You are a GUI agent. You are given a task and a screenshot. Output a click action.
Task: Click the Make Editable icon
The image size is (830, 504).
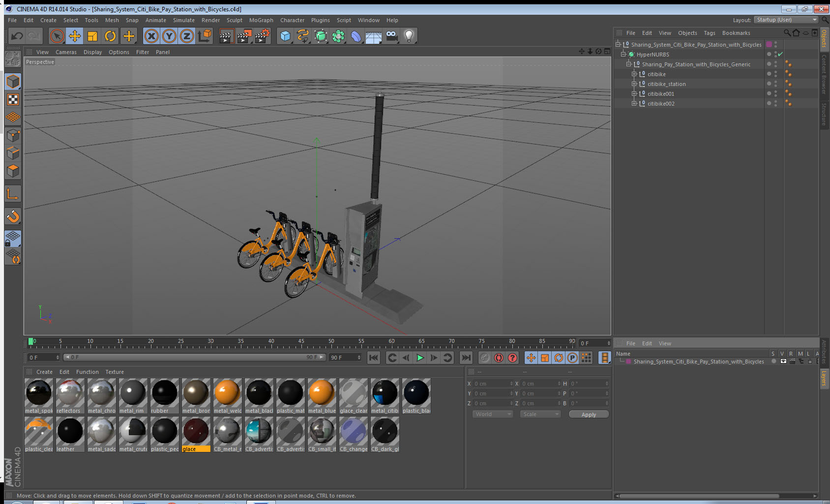click(x=13, y=59)
